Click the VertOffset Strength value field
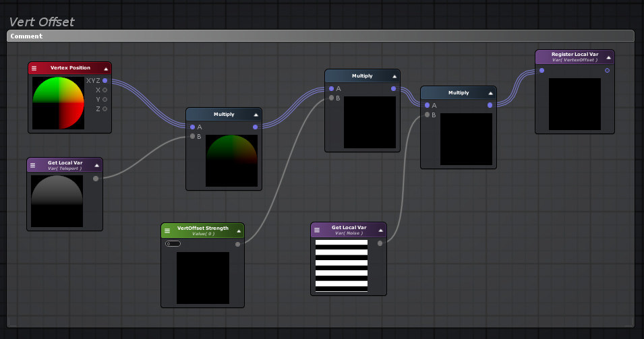Viewport: 644px width, 339px height. [173, 244]
